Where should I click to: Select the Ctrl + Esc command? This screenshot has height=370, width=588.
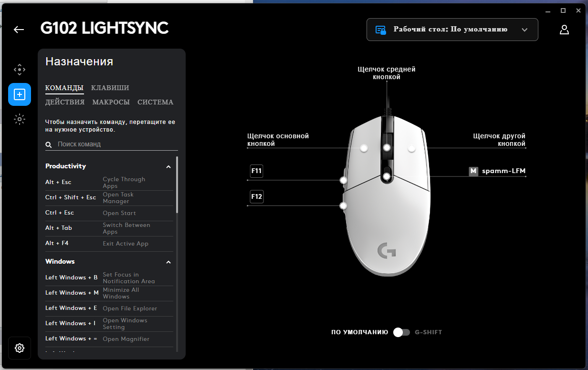(x=109, y=213)
